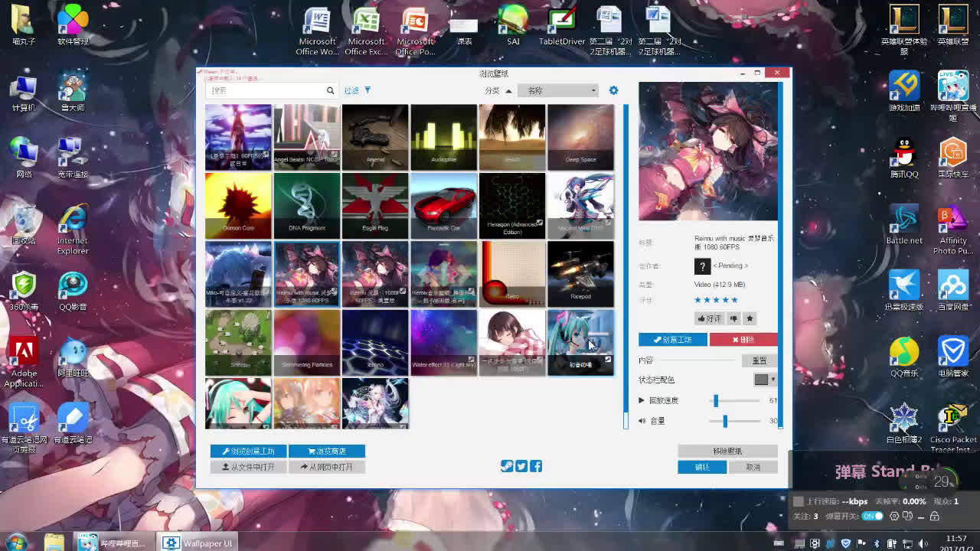This screenshot has width=980, height=551.
Task: Select the Arsenal wallpaper thumbnail
Action: [x=375, y=137]
